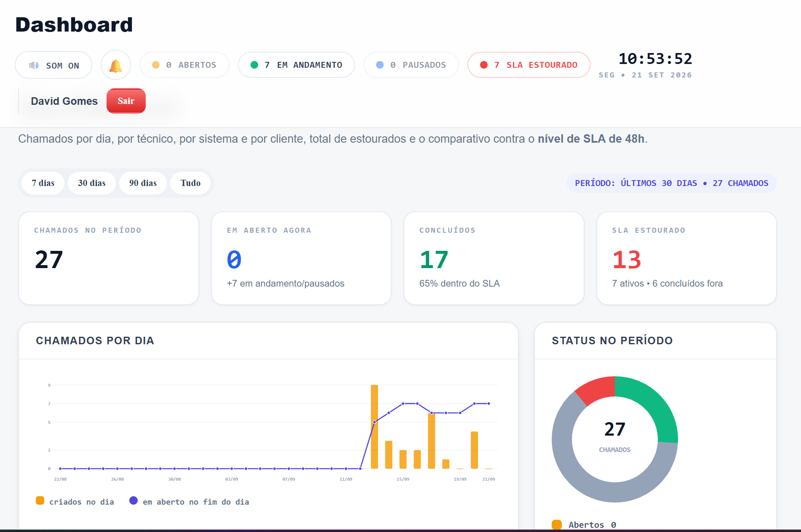Open the bell notifications button
This screenshot has height=532, width=801.
(116, 65)
